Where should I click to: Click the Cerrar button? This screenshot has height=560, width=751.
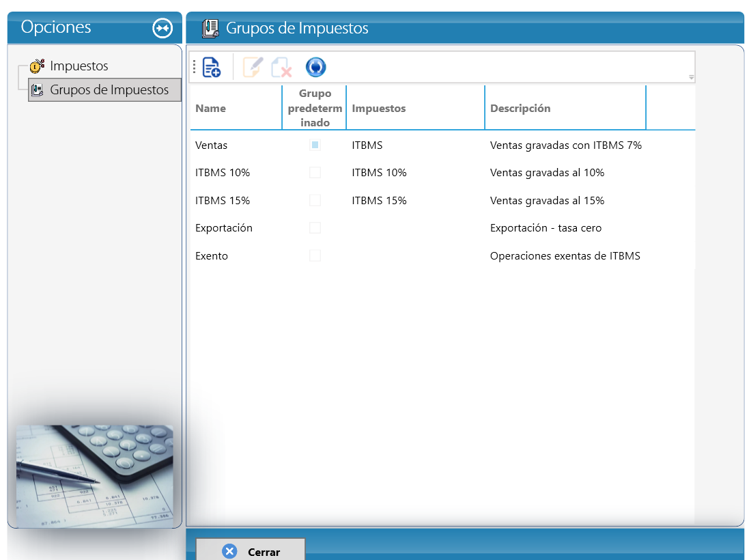click(x=251, y=549)
